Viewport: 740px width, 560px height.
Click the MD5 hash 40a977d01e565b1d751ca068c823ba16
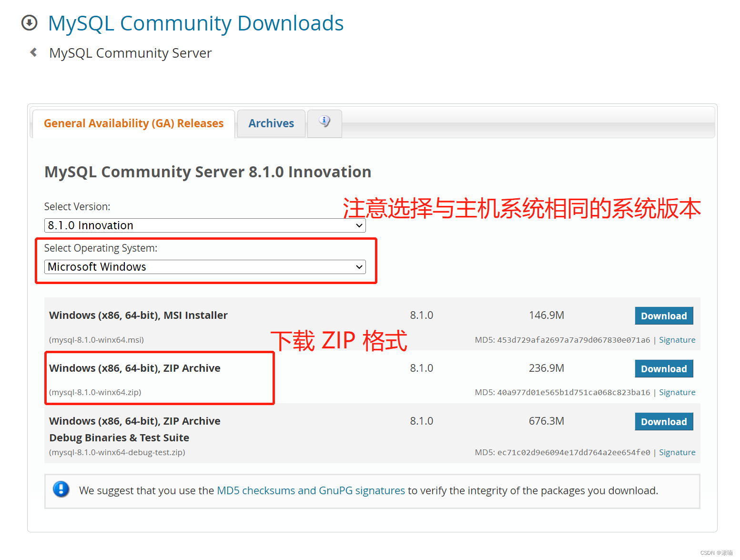point(574,392)
